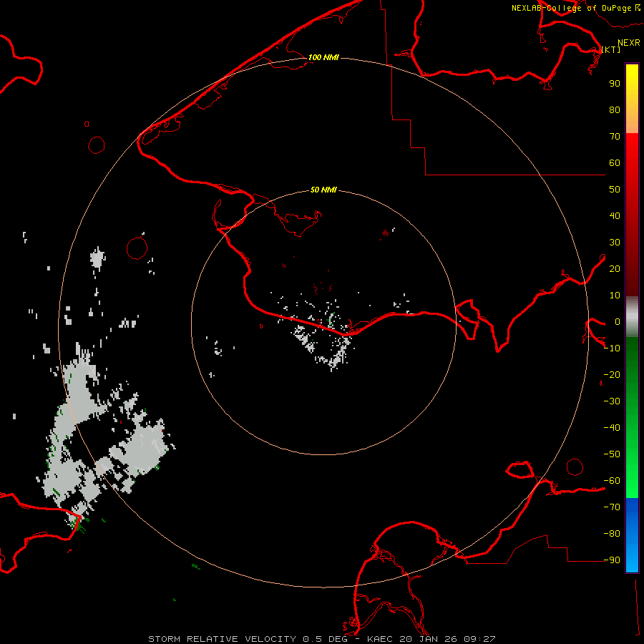Pick the gray zero-velocity segment of color bar

pos(632,317)
